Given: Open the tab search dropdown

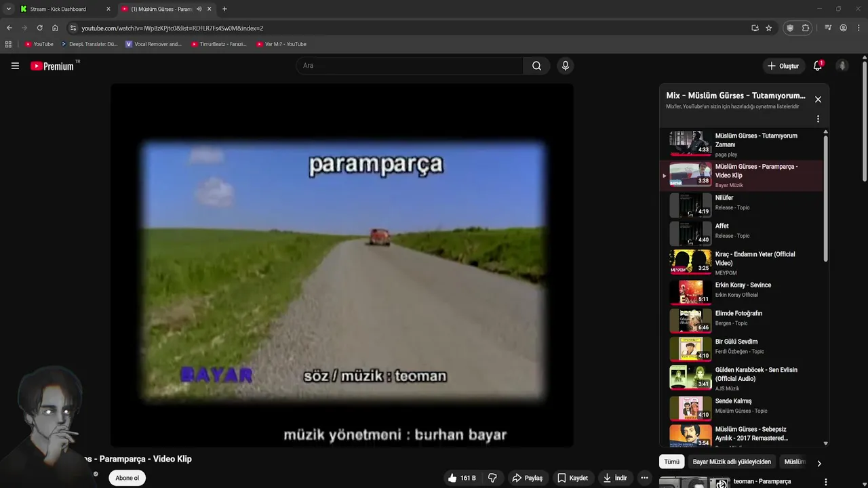Looking at the screenshot, I should tap(8, 9).
